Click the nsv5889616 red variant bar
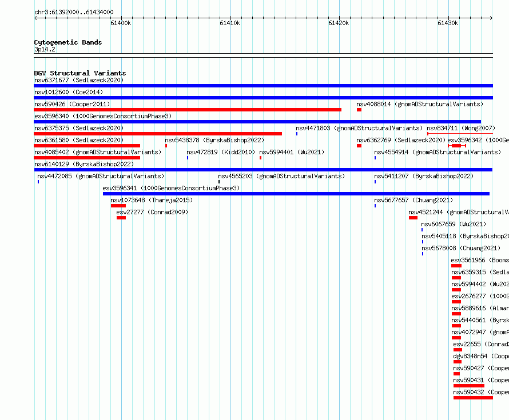This screenshot has width=509, height=420. coord(456,314)
